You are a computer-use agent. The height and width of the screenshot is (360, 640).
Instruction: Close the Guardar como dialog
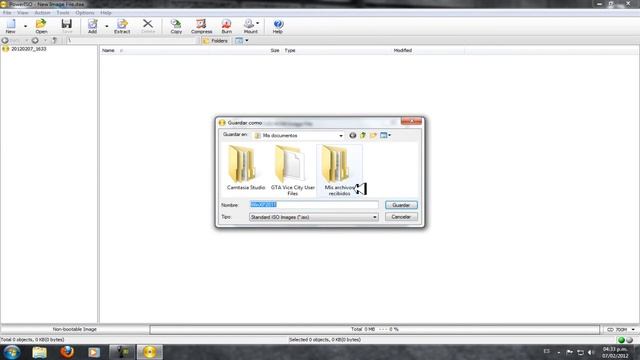click(x=411, y=121)
